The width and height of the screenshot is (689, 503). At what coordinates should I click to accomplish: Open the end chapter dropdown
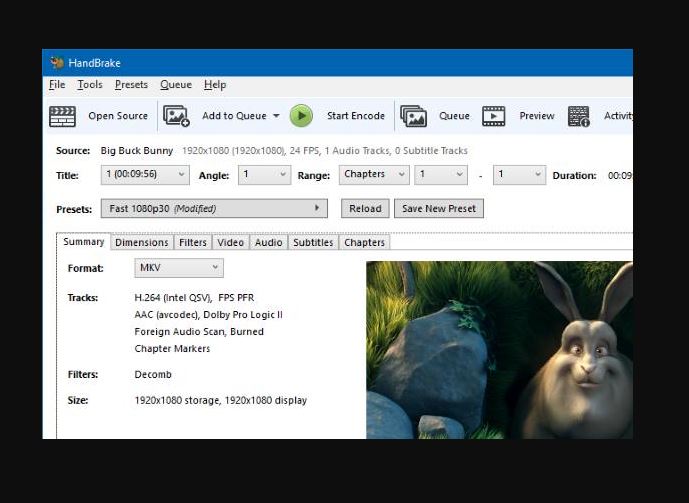[519, 175]
